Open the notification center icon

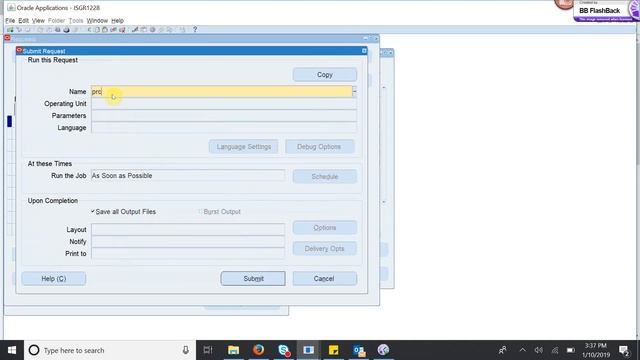click(x=624, y=350)
